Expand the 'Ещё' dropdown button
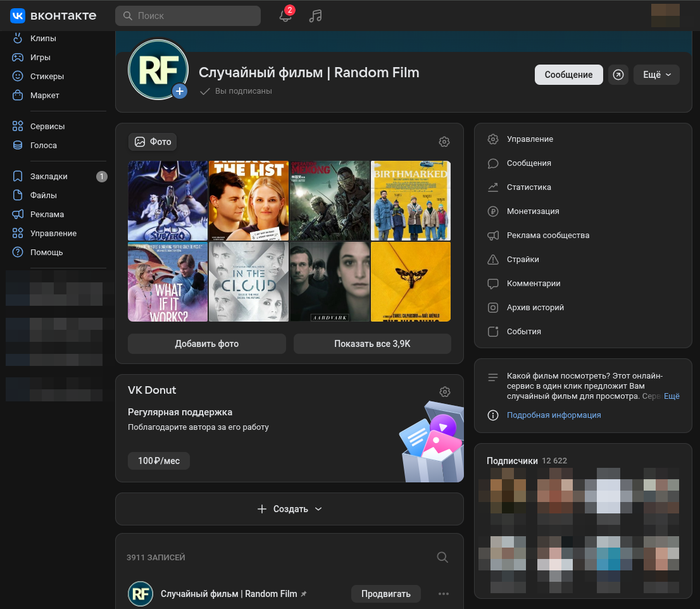700x609 pixels. (x=656, y=75)
